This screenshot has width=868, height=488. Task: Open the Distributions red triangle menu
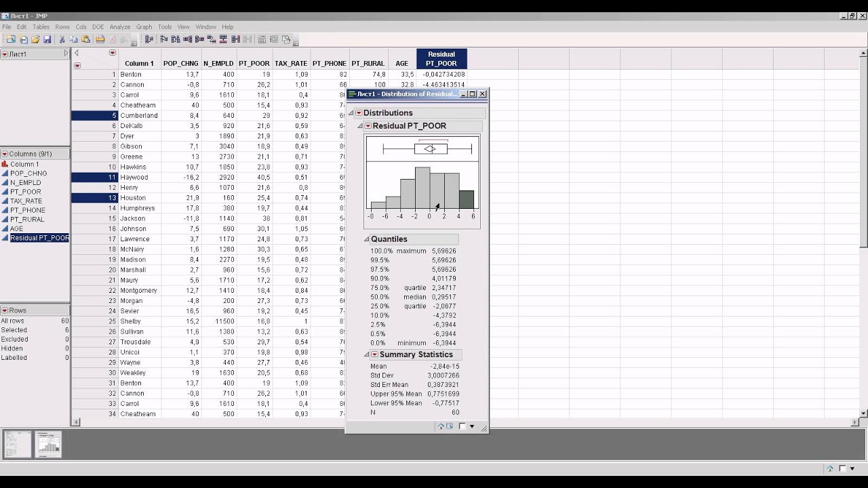click(359, 113)
